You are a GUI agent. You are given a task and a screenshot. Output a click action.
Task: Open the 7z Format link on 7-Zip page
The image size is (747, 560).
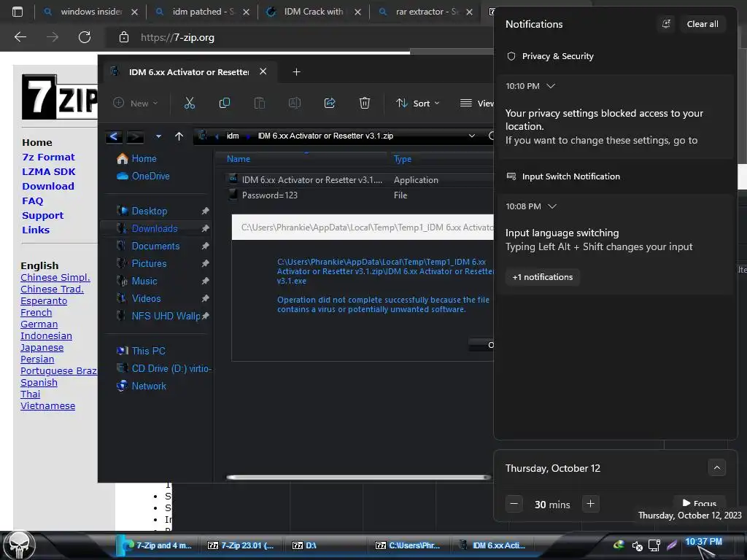48,157
